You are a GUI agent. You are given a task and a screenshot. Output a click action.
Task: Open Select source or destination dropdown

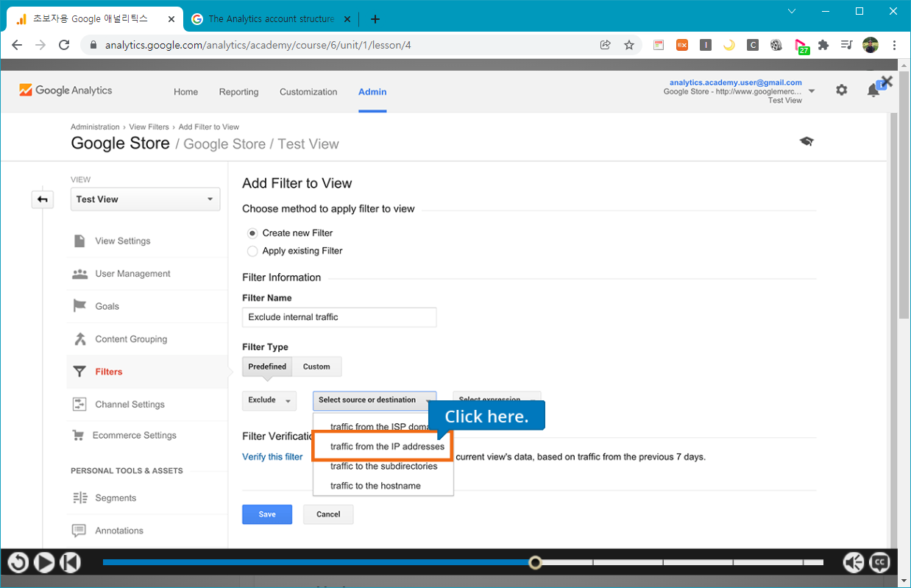coord(375,400)
